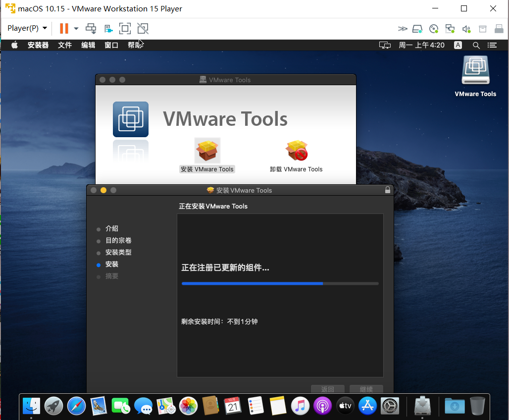Image resolution: width=509 pixels, height=420 pixels.
Task: Open Maps from the dock
Action: coord(166,406)
